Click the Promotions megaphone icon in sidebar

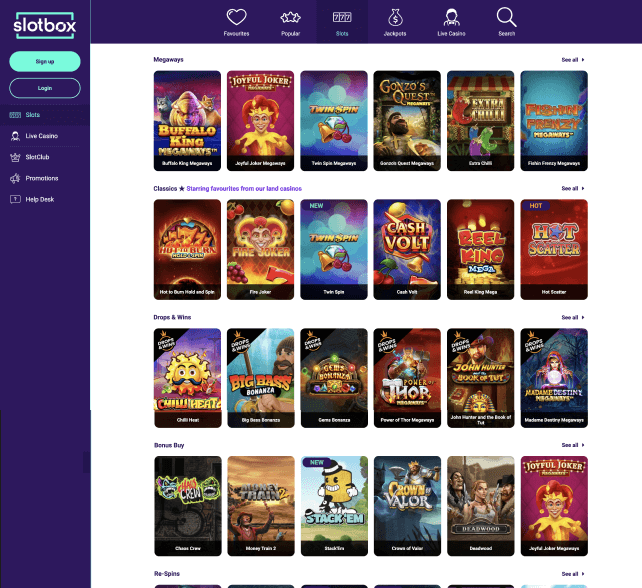click(15, 178)
